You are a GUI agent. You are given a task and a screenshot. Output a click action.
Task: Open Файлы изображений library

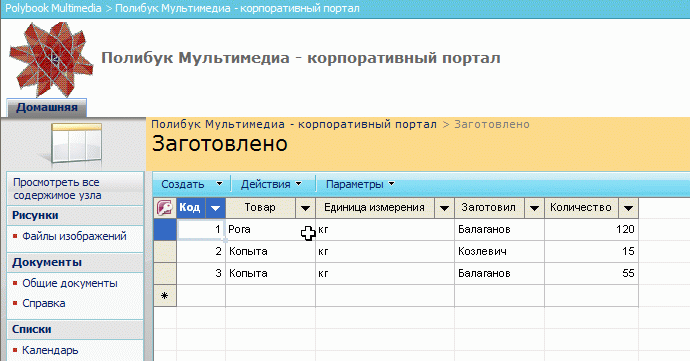coord(74,236)
